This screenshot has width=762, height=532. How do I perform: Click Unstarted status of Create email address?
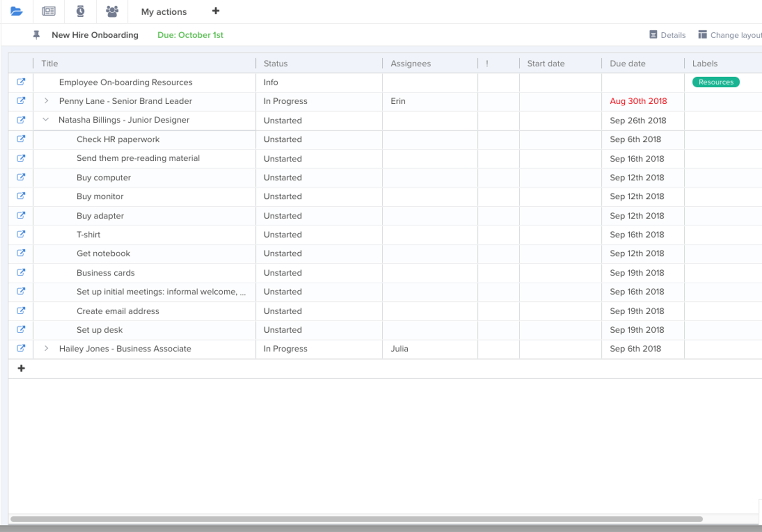282,311
